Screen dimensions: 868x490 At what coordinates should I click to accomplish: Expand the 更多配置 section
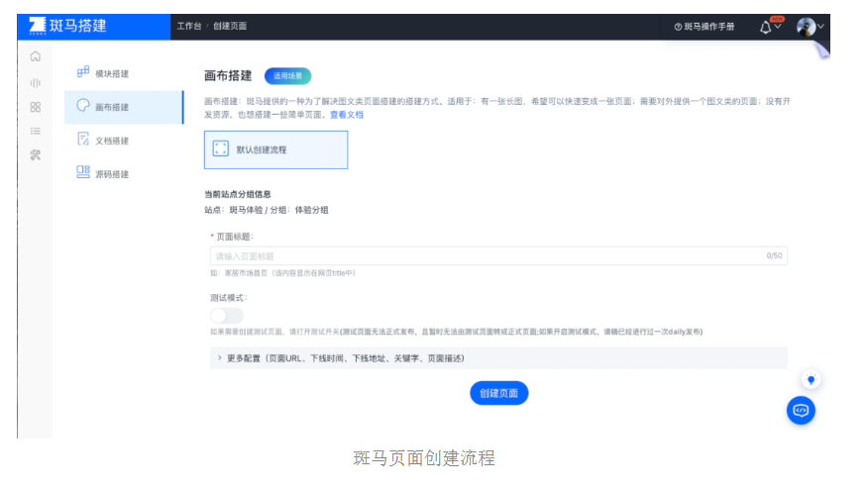click(498, 358)
